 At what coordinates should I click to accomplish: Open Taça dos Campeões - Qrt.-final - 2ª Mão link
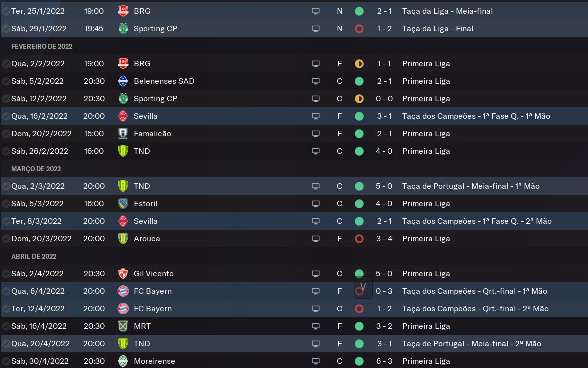click(x=475, y=309)
